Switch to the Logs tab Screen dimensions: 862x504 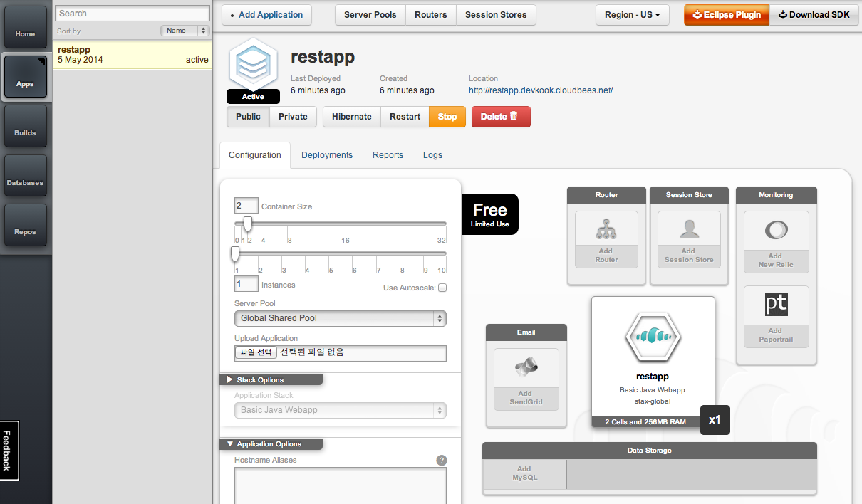point(432,155)
